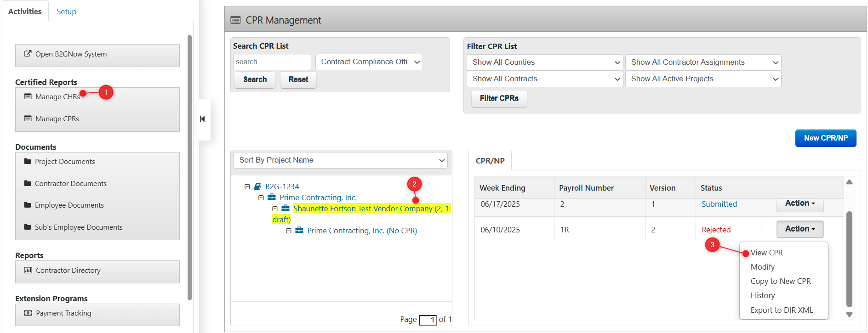
Task: Switch to the Setup tab
Action: (67, 11)
